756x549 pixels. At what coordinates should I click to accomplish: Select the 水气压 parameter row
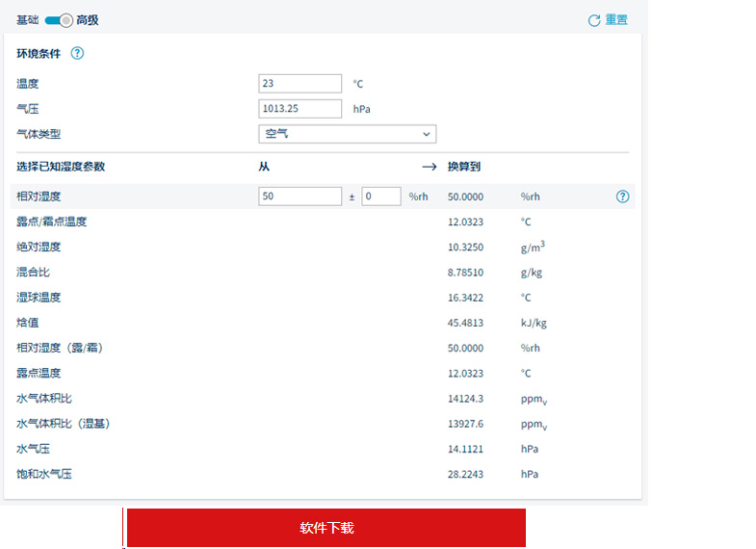tap(323, 449)
